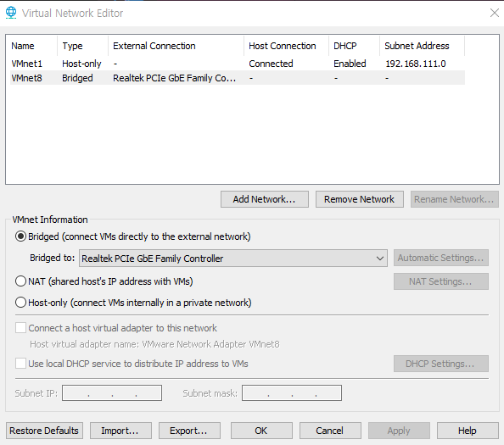Screen dimensions: 504x445
Task: Select the NAT radio option
Action: tap(20, 281)
